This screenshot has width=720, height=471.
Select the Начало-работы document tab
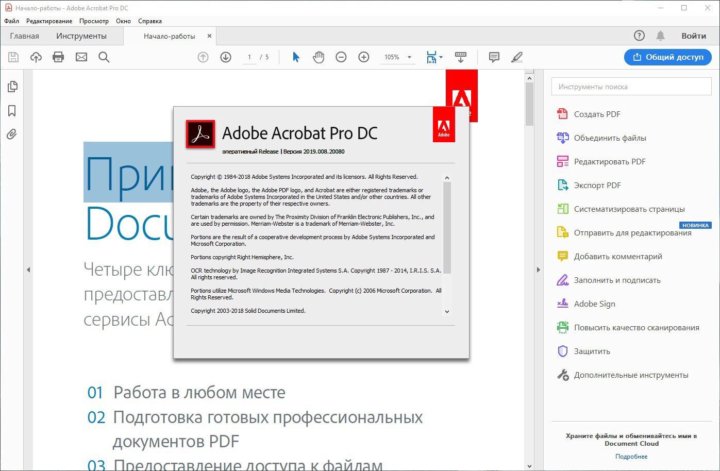[169, 36]
